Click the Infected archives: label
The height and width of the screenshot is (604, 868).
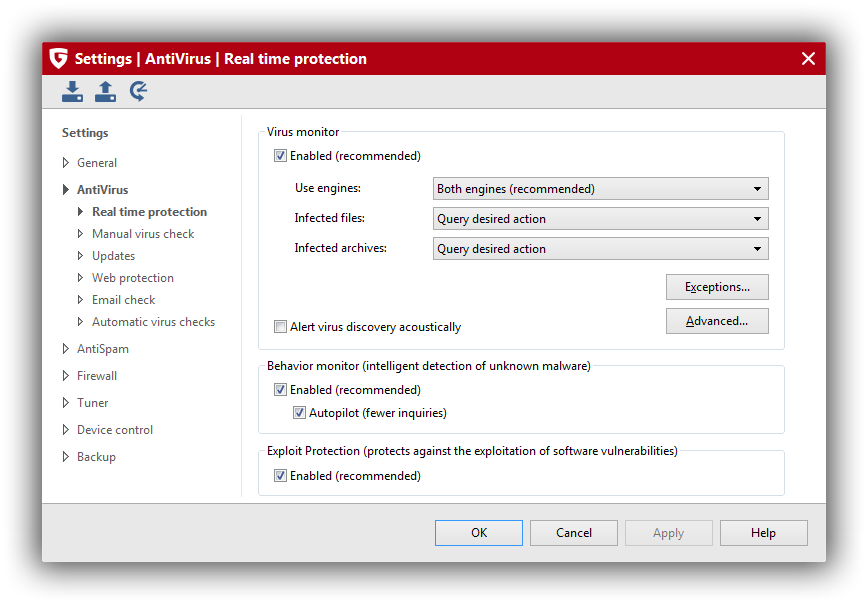pos(340,248)
